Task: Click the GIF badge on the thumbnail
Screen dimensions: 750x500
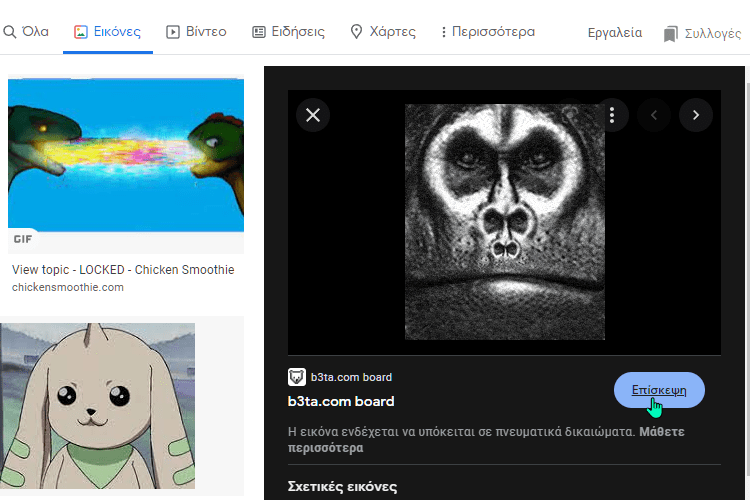Action: point(22,239)
